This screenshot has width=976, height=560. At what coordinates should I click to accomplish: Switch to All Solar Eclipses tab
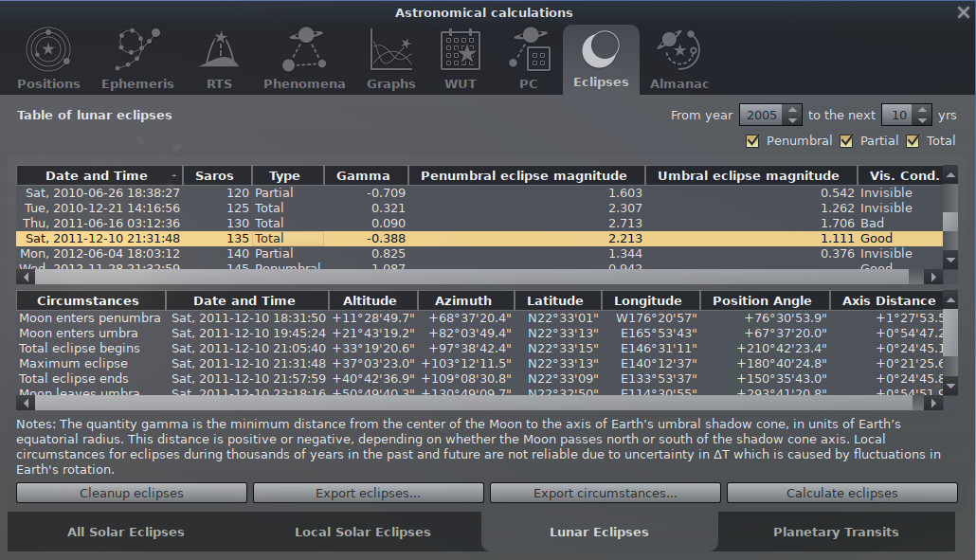coord(126,532)
